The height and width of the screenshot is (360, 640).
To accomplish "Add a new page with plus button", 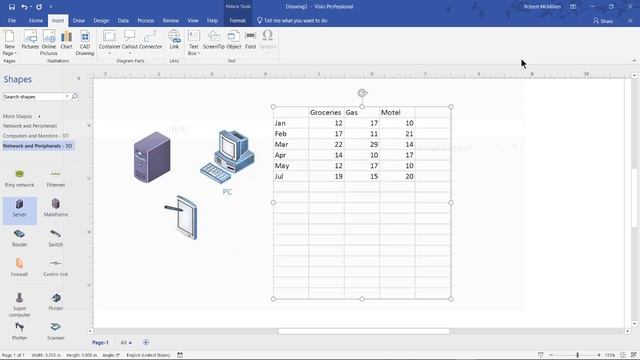I will pos(146,342).
